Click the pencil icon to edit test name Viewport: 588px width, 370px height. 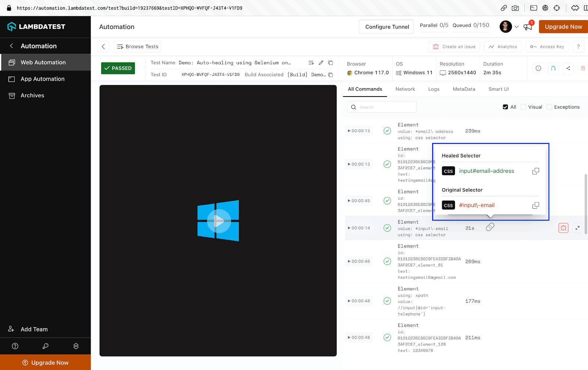(x=321, y=63)
